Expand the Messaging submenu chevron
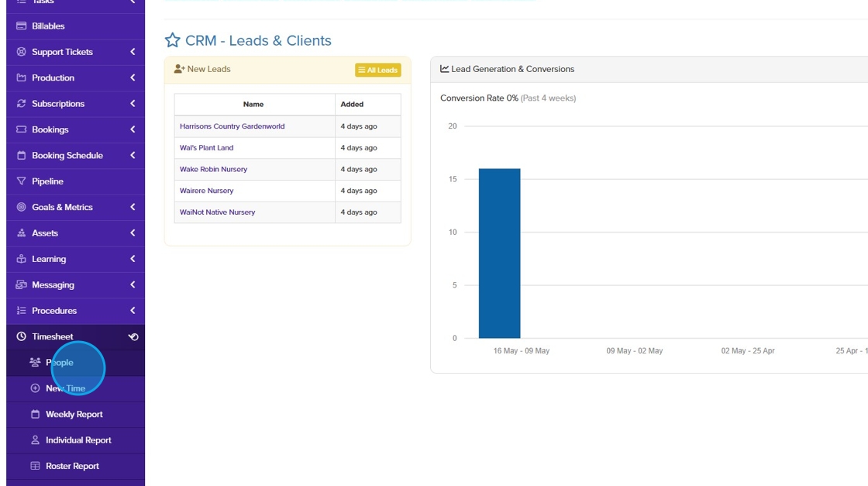Image resolution: width=868 pixels, height=486 pixels. (x=133, y=284)
